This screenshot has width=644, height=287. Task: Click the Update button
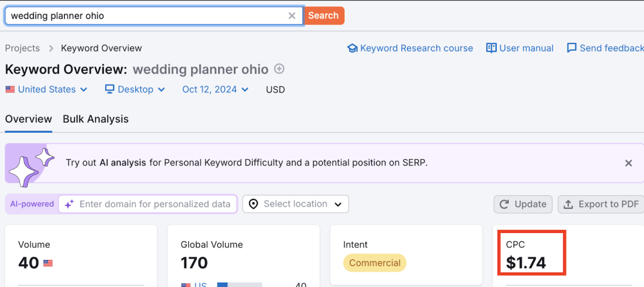click(x=523, y=204)
